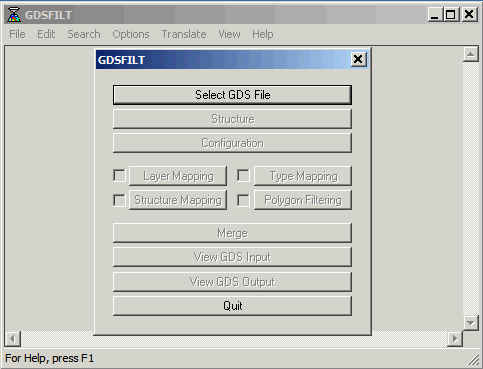Click the vertical scrollbar up arrow
The height and width of the screenshot is (369, 483).
471,54
